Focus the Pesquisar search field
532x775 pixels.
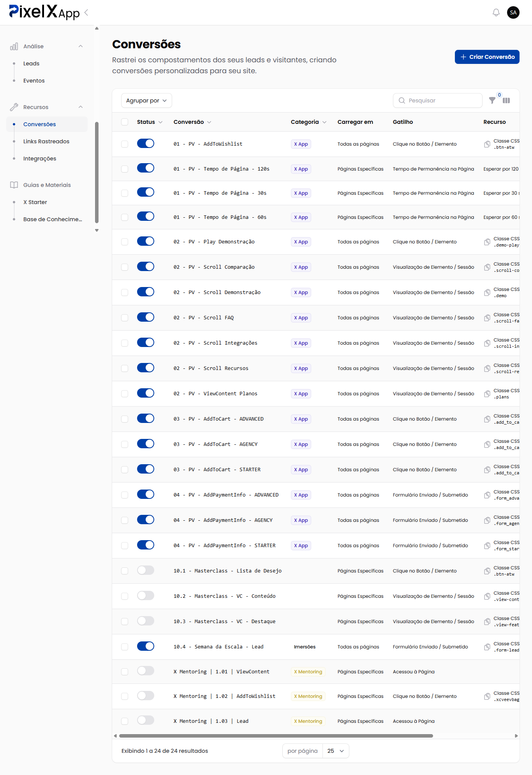(x=438, y=100)
